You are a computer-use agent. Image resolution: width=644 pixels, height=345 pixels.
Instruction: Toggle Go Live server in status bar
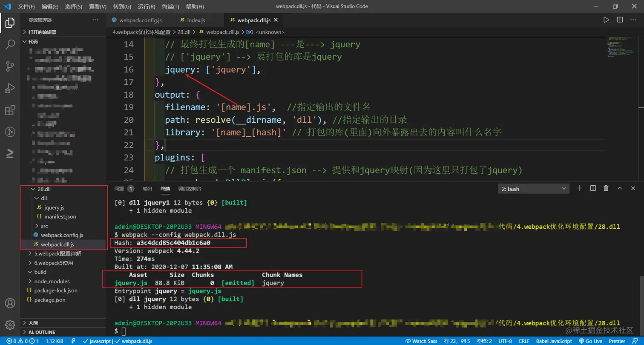click(590, 341)
